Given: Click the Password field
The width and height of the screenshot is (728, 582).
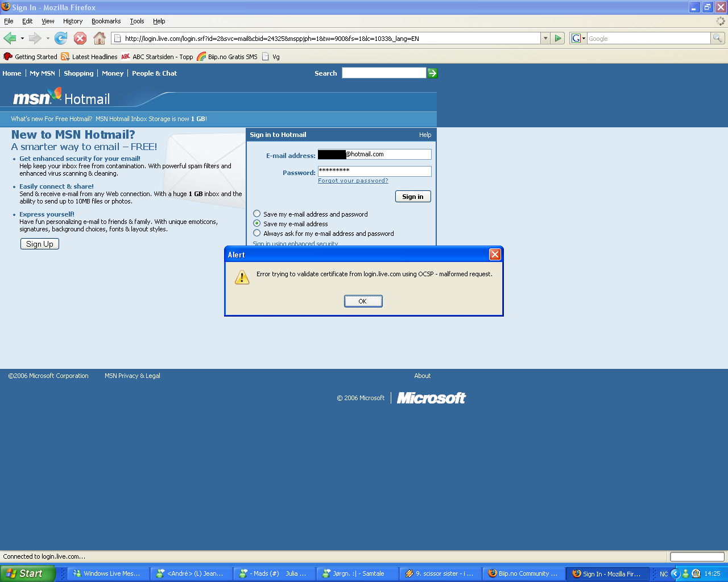Looking at the screenshot, I should click(x=374, y=171).
